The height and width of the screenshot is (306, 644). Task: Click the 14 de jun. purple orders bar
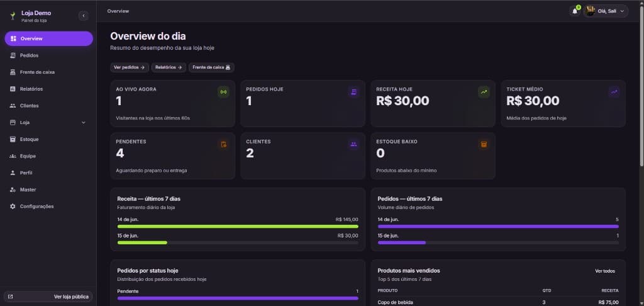(x=498, y=226)
